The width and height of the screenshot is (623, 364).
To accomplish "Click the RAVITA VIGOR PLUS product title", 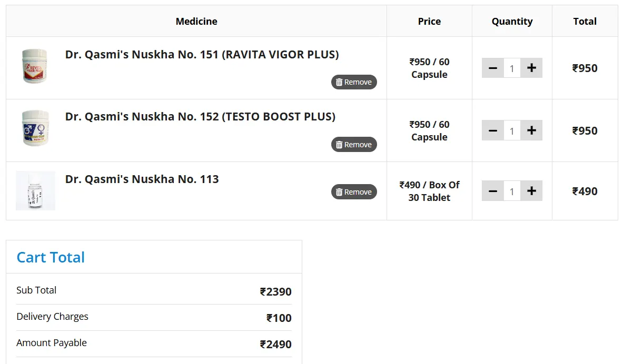I will pyautogui.click(x=202, y=55).
